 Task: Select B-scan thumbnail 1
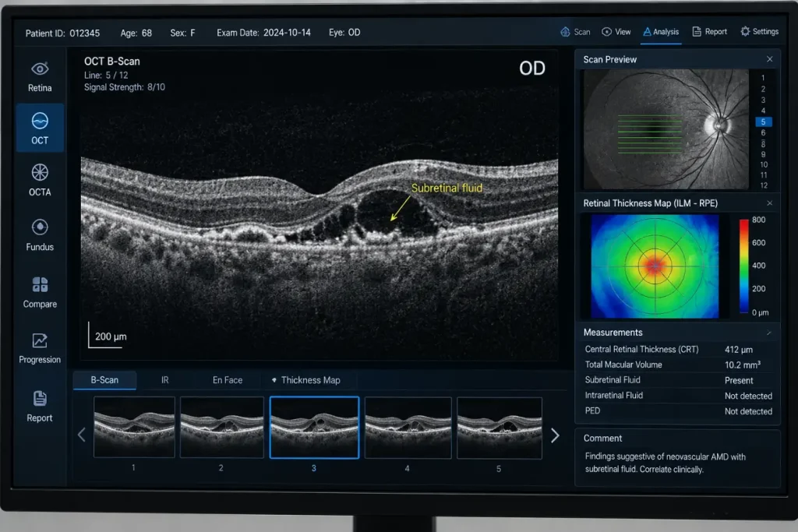coord(134,427)
